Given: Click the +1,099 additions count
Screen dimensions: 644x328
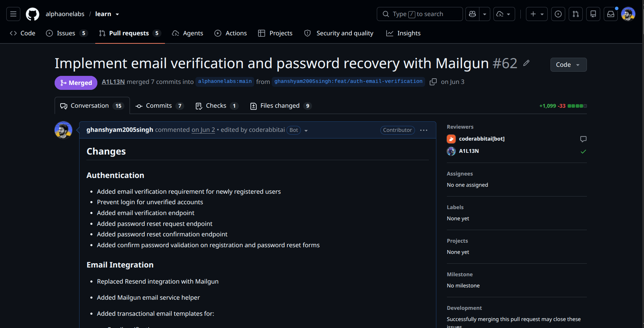Looking at the screenshot, I should click(x=548, y=106).
